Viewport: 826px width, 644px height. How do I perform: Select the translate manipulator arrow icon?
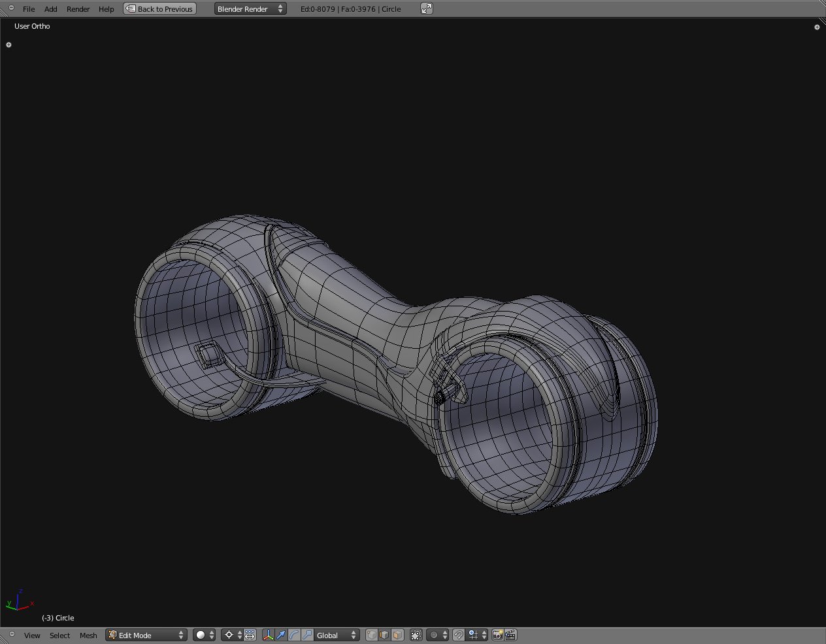(281, 635)
